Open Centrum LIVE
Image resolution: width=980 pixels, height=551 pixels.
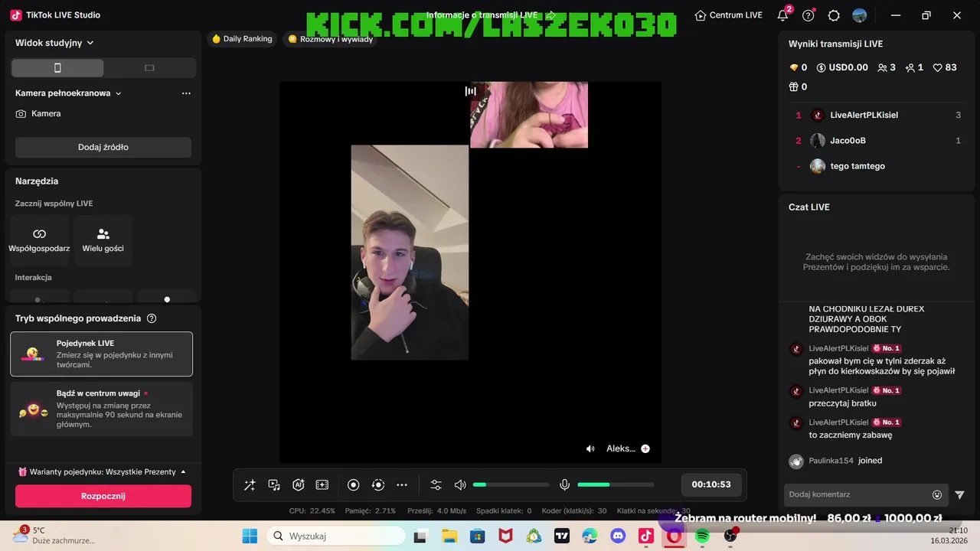728,15
